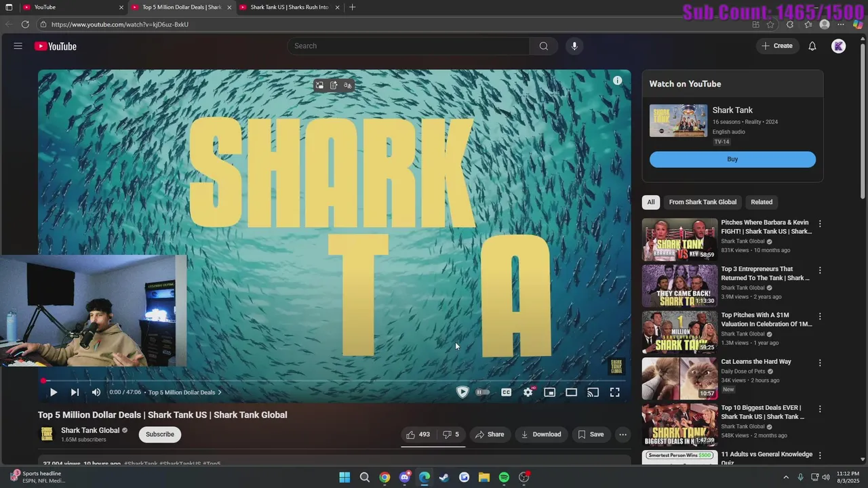Show video info card icon

point(618,81)
